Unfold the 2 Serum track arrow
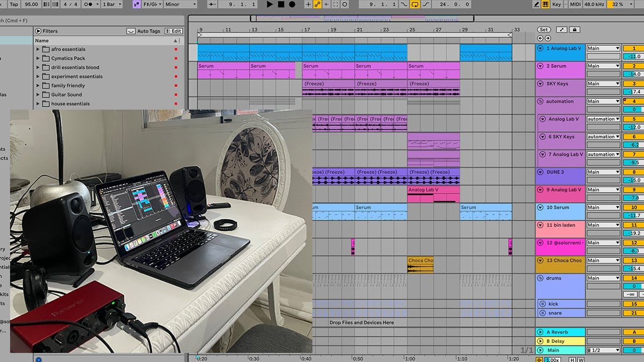The height and width of the screenshot is (362, 644). pyautogui.click(x=541, y=66)
